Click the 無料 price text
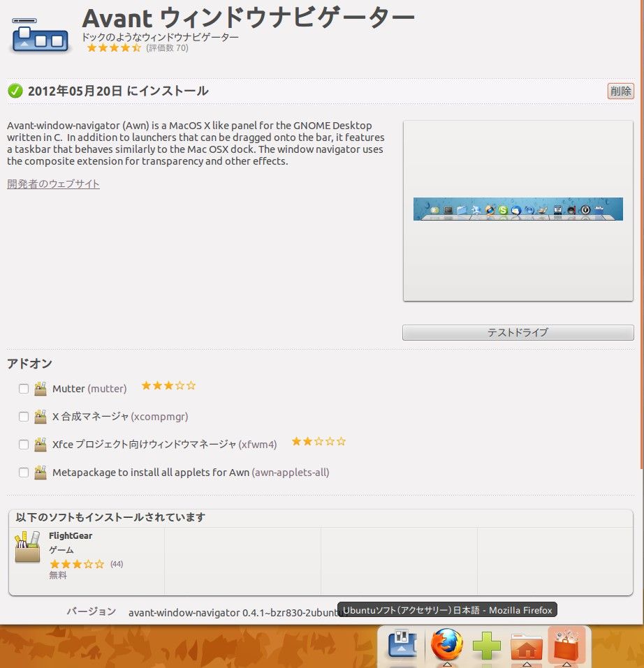The image size is (644, 668). click(57, 576)
